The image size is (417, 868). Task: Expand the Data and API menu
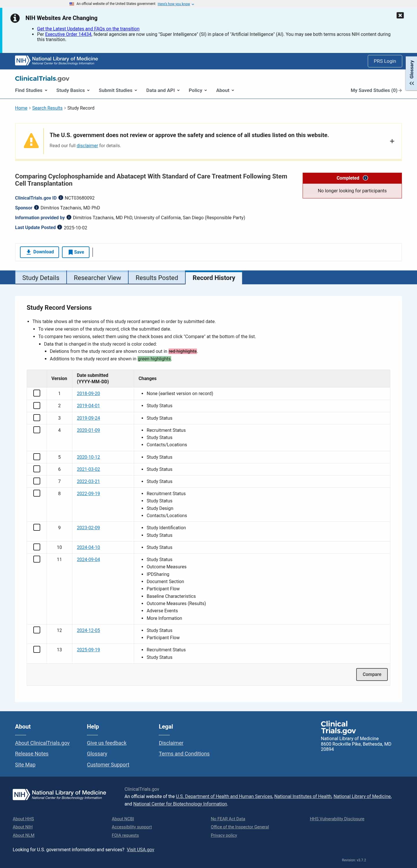(163, 90)
